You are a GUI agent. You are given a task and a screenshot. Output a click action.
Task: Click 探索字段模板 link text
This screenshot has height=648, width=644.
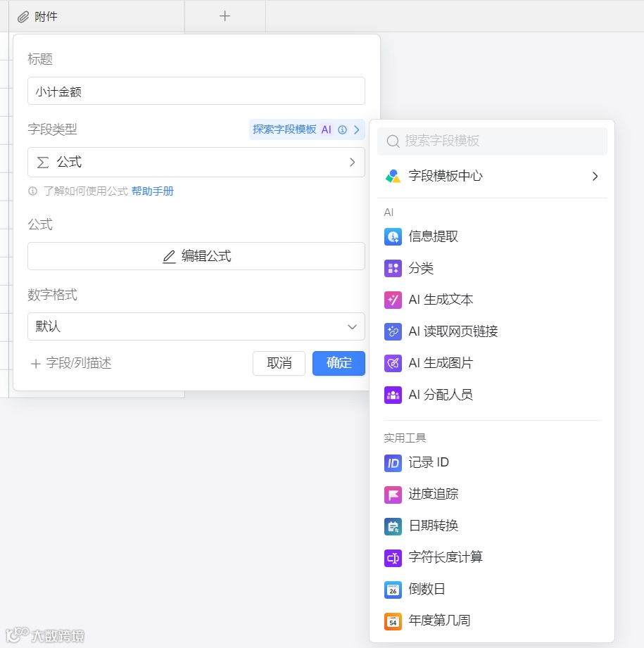(x=284, y=129)
